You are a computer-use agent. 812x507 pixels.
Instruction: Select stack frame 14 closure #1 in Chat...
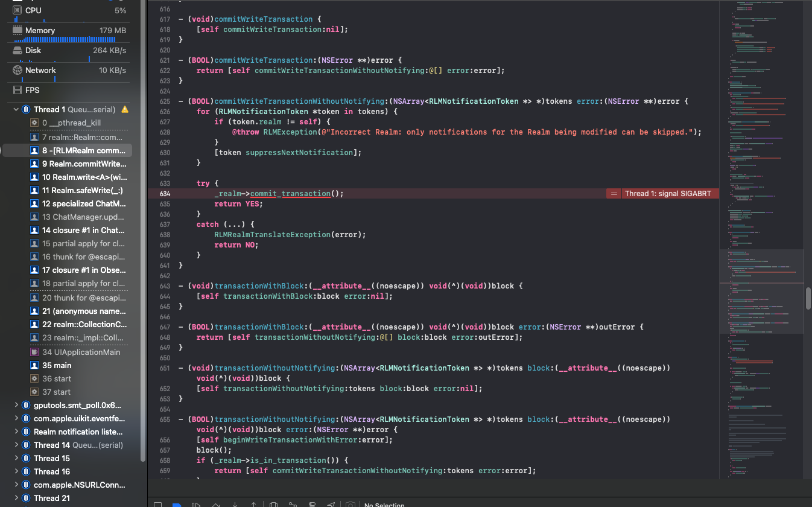pos(68,230)
